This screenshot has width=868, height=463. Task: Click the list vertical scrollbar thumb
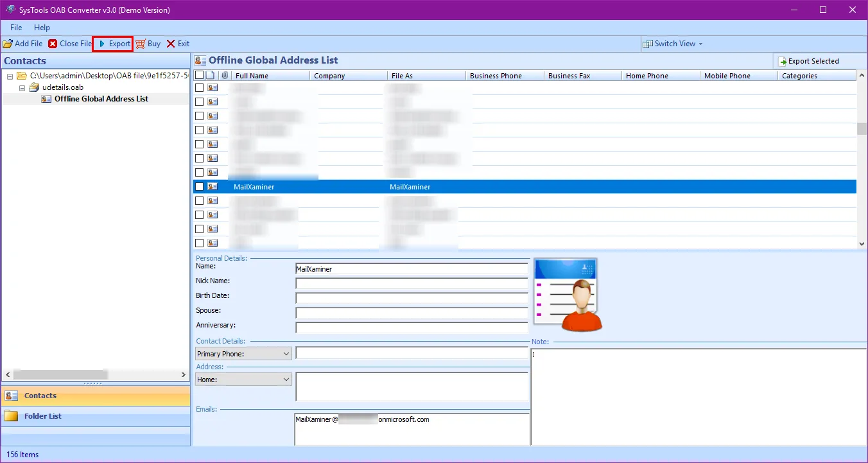[862, 128]
